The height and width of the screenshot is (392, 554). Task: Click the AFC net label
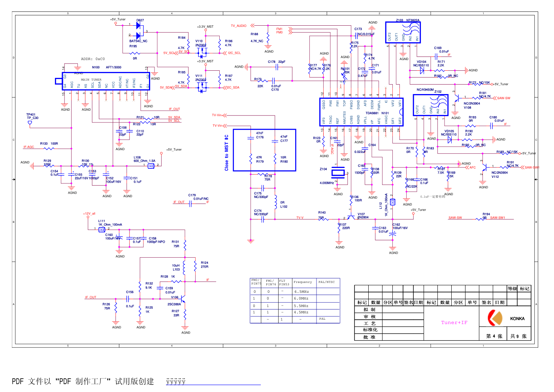tap(473, 168)
